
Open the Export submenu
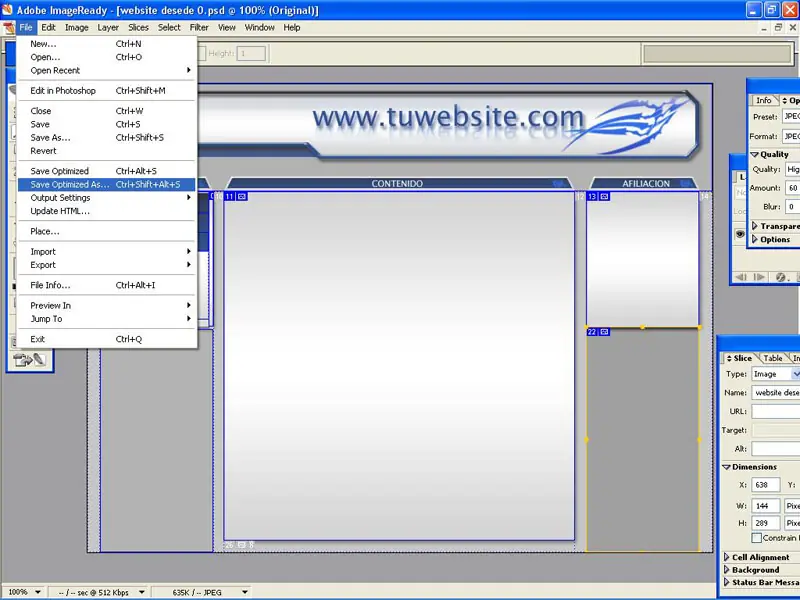point(106,265)
